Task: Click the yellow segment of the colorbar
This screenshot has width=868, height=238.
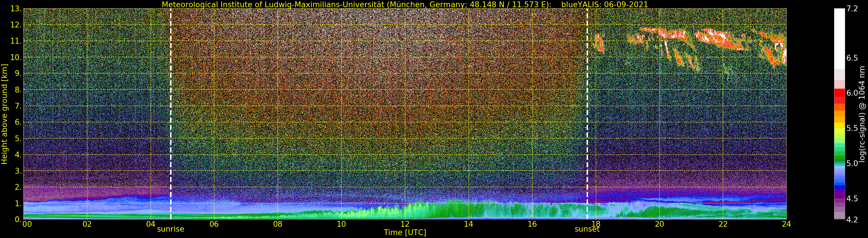Action: tap(839, 126)
